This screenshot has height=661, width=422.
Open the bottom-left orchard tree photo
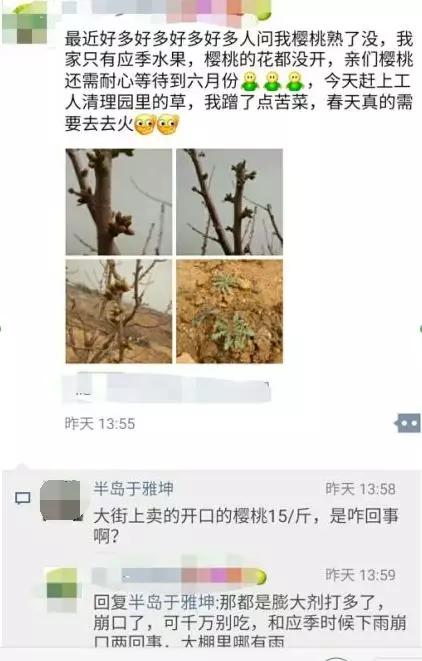pyautogui.click(x=119, y=311)
